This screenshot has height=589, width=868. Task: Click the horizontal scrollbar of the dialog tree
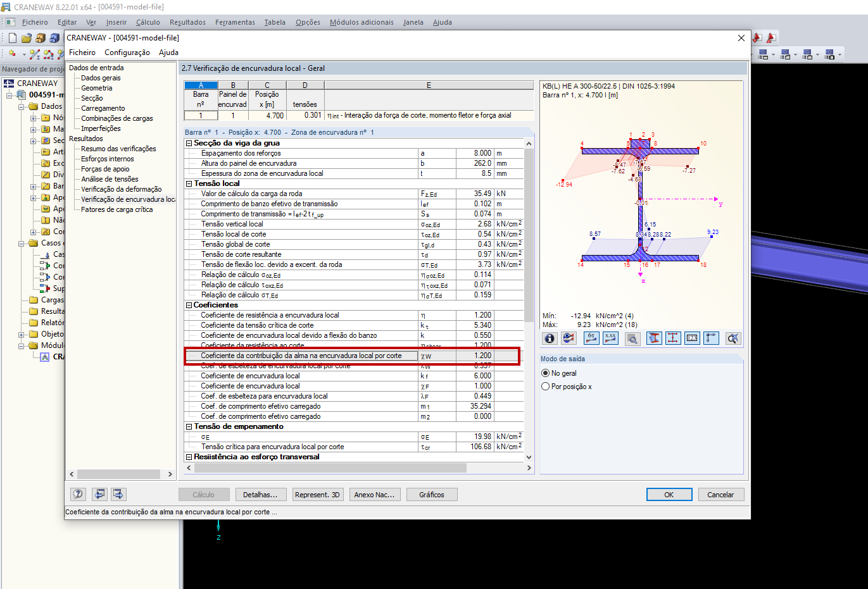[x=120, y=474]
